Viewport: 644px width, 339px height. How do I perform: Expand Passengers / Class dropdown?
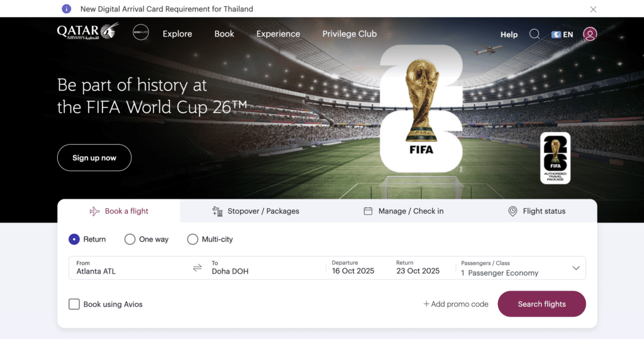(520, 268)
